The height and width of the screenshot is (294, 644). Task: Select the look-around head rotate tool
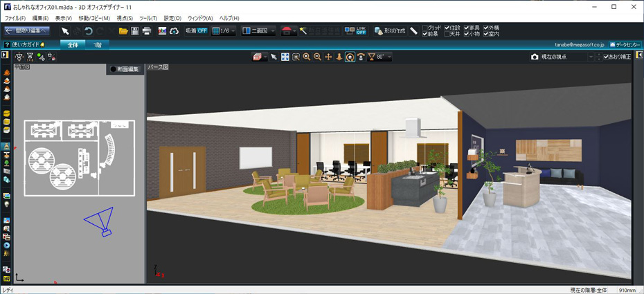361,57
